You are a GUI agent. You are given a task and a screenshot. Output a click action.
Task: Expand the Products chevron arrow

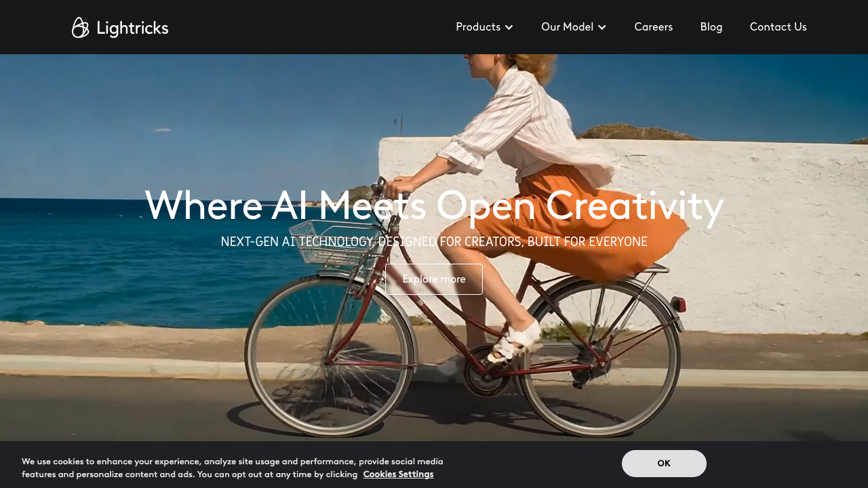coord(509,27)
